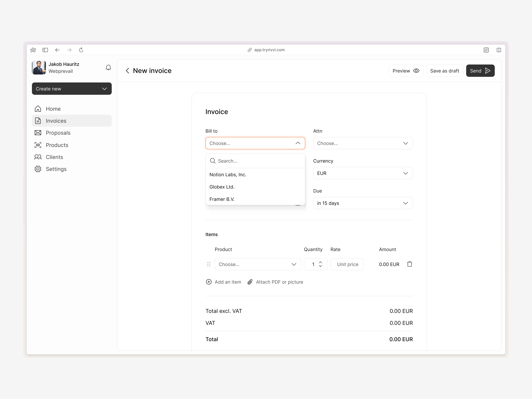The width and height of the screenshot is (532, 399).
Task: Click the 0.00 EUR item amount
Action: coord(389,264)
